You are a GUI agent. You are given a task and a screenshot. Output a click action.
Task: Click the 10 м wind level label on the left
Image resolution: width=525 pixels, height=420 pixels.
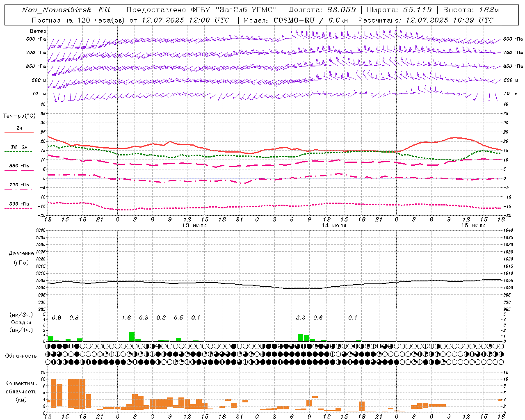[x=39, y=94]
